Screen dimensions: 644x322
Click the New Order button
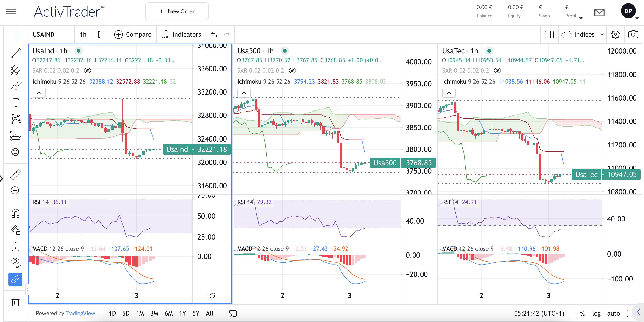coord(177,11)
